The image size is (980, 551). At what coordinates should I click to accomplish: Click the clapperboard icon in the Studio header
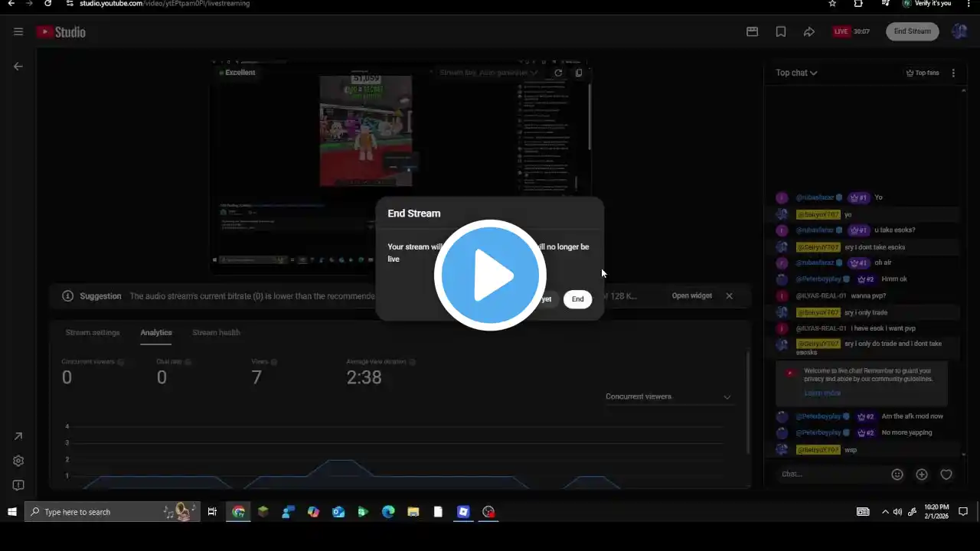pyautogui.click(x=753, y=31)
